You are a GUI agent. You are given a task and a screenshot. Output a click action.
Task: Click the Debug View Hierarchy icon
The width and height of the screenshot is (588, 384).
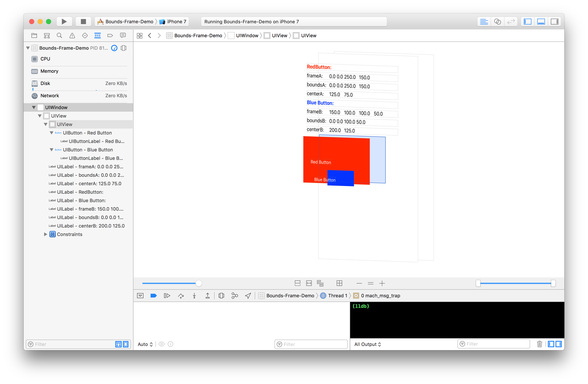pyautogui.click(x=221, y=296)
